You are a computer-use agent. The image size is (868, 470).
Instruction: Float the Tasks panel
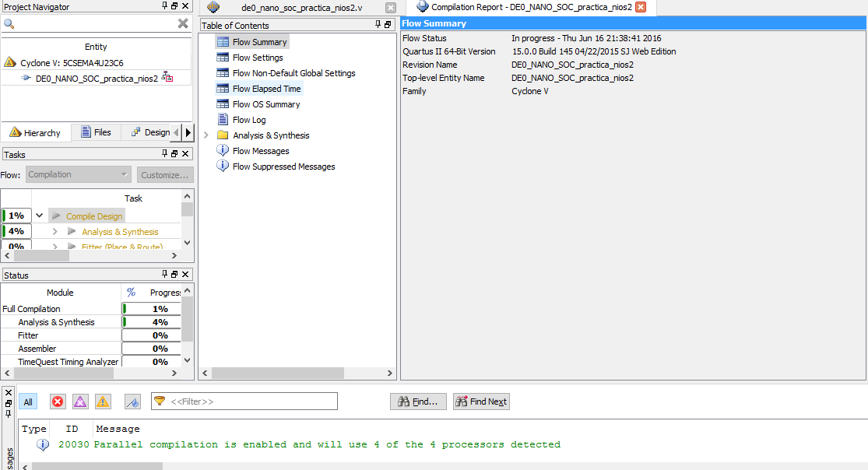coord(174,153)
